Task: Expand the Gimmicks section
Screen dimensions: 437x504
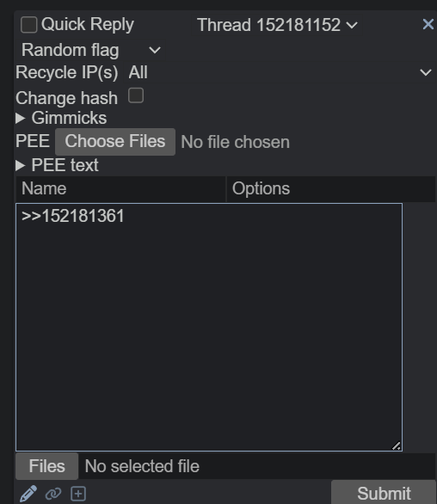Action: coord(61,118)
